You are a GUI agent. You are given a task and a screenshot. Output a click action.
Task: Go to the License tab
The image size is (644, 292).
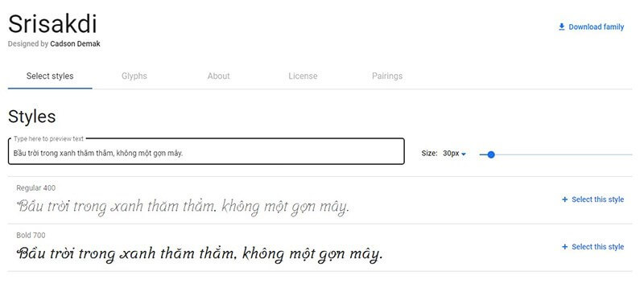click(x=303, y=76)
